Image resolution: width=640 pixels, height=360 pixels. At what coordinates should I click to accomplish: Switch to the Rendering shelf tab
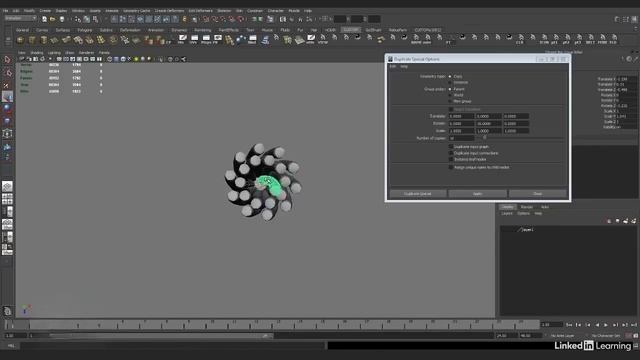click(202, 30)
